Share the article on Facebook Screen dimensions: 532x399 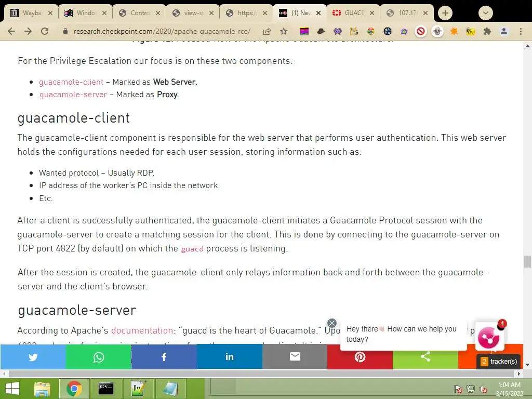(164, 356)
